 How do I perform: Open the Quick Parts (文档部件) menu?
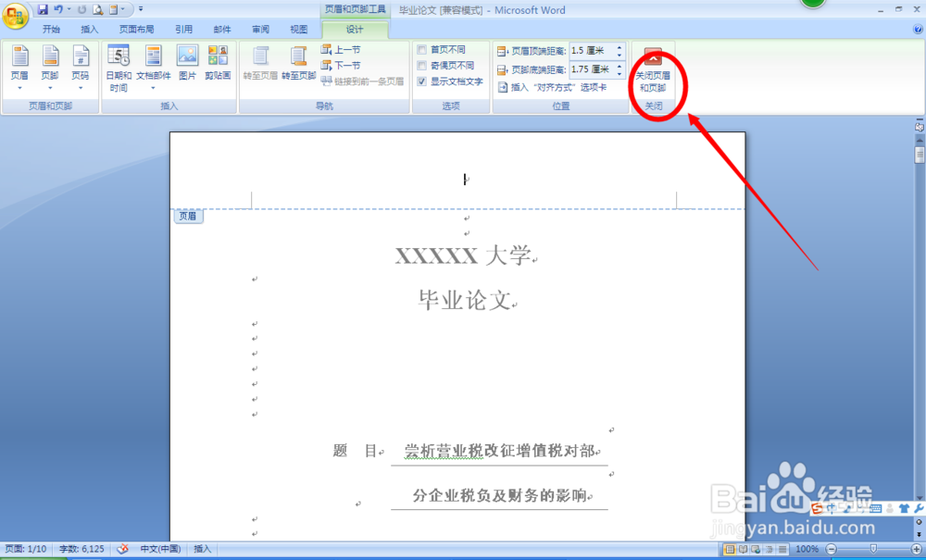point(154,68)
